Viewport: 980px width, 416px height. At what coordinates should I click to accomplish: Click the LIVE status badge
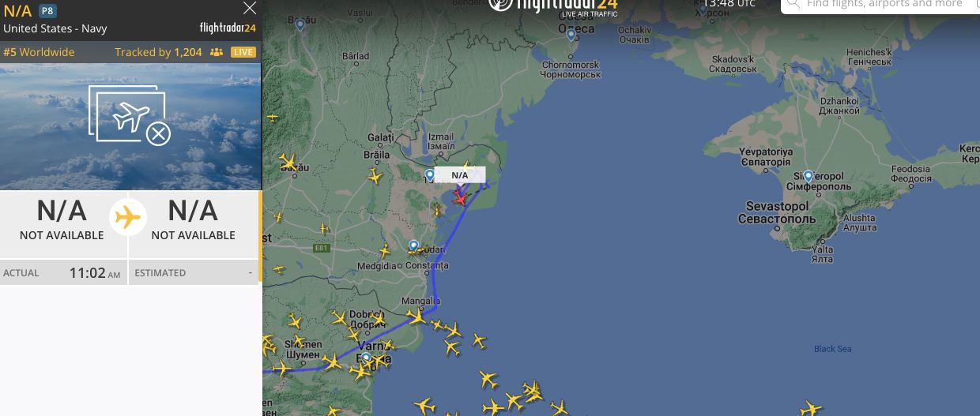(x=243, y=52)
